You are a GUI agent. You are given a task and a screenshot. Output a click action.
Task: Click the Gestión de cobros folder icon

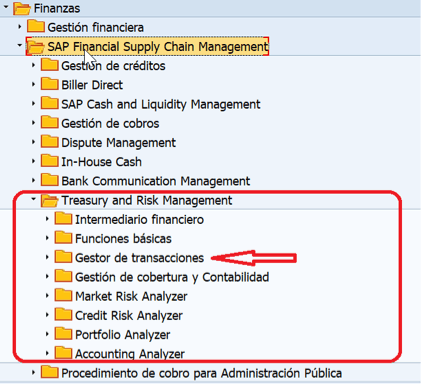tap(49, 122)
